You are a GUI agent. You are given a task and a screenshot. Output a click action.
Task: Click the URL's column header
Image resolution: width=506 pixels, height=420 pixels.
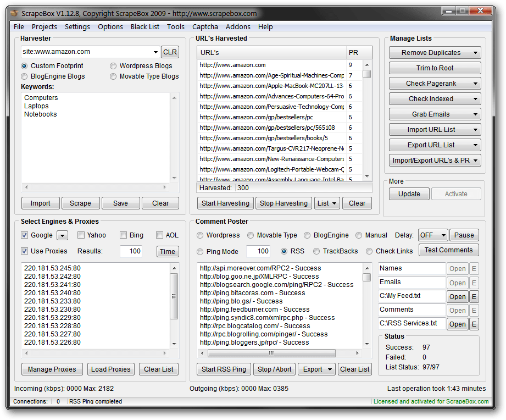[272, 53]
